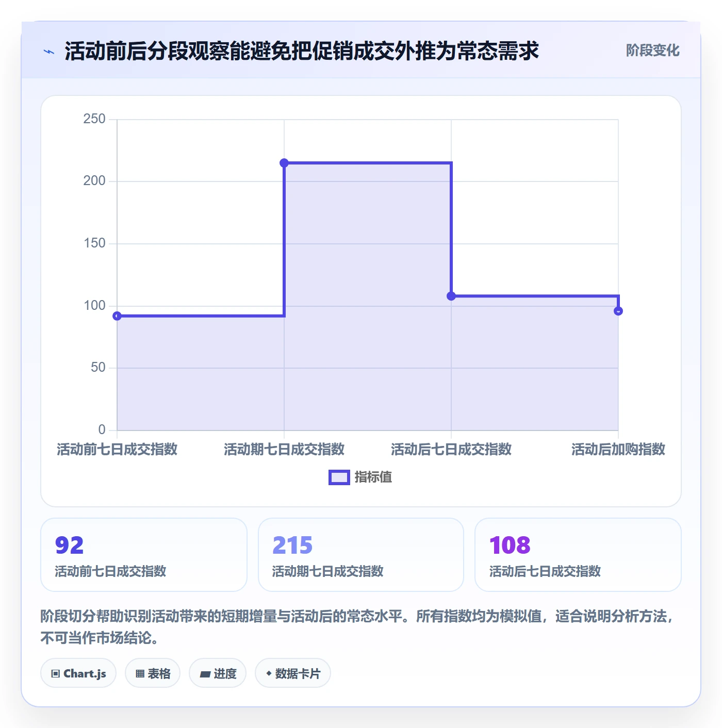Image resolution: width=722 pixels, height=728 pixels.
Task: Click the 100 y-axis tick label
Action: pos(94,306)
